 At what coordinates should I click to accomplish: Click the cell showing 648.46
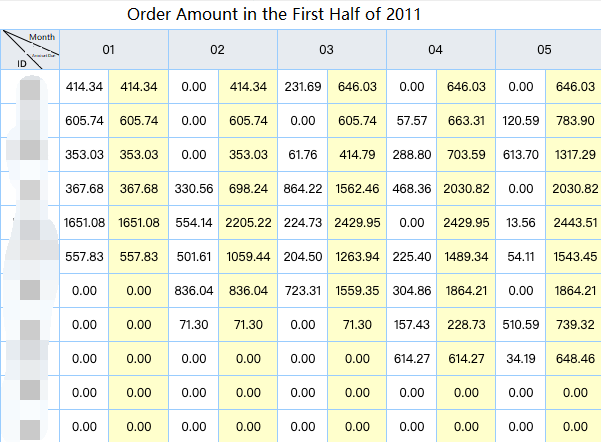(x=575, y=358)
